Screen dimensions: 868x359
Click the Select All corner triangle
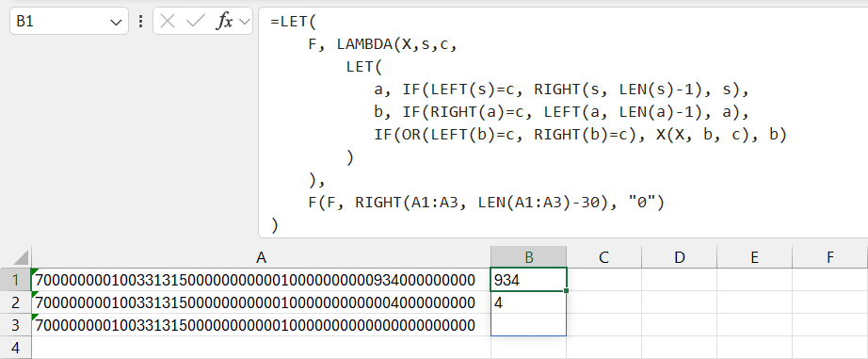point(21,257)
